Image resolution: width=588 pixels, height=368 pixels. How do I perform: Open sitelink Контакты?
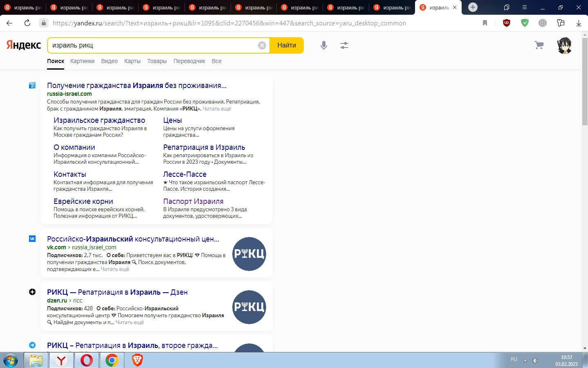point(70,174)
